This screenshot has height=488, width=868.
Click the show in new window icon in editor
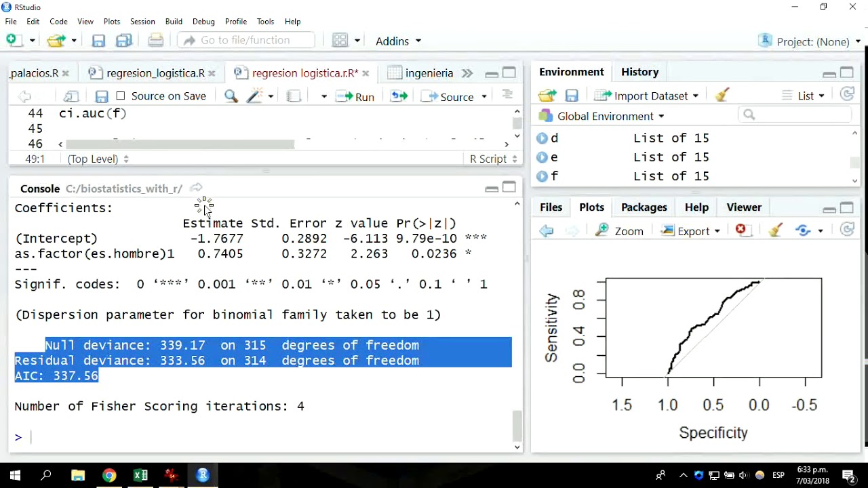[x=71, y=96]
